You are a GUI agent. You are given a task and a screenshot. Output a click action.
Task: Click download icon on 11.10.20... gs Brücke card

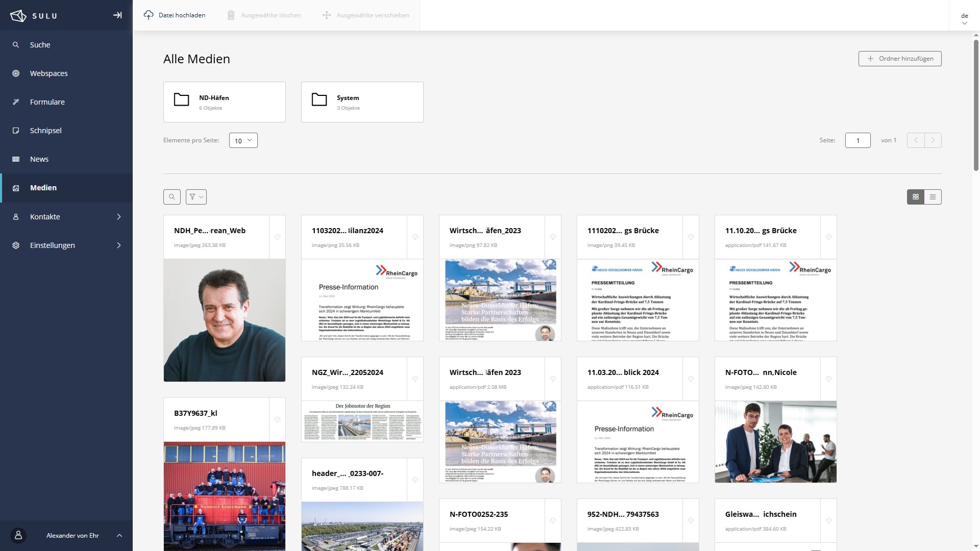click(828, 237)
